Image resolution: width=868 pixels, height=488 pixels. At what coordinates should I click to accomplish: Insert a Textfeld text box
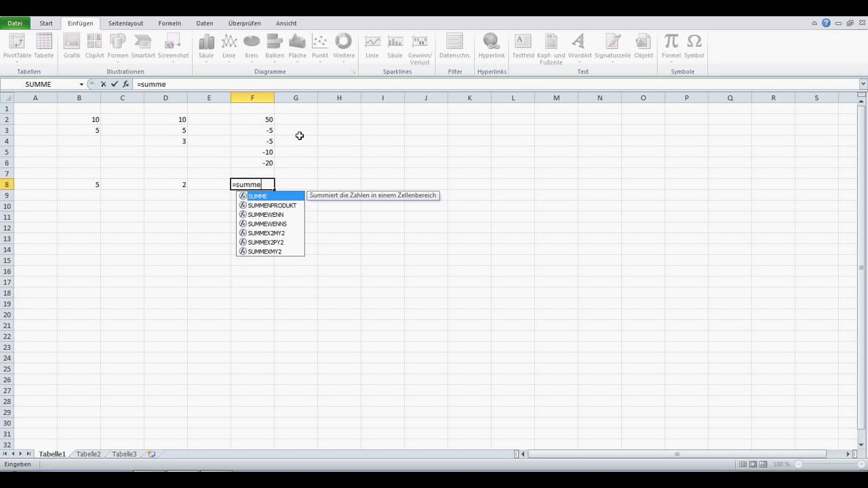(523, 47)
